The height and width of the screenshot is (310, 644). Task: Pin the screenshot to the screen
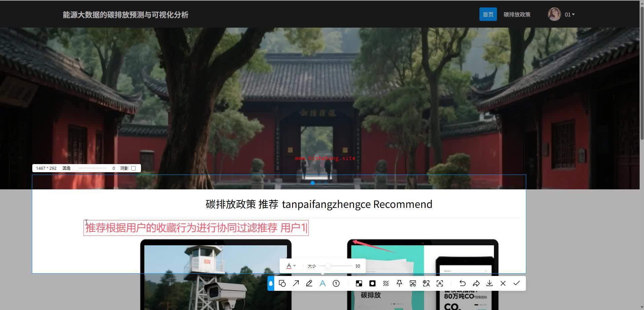(x=399, y=283)
